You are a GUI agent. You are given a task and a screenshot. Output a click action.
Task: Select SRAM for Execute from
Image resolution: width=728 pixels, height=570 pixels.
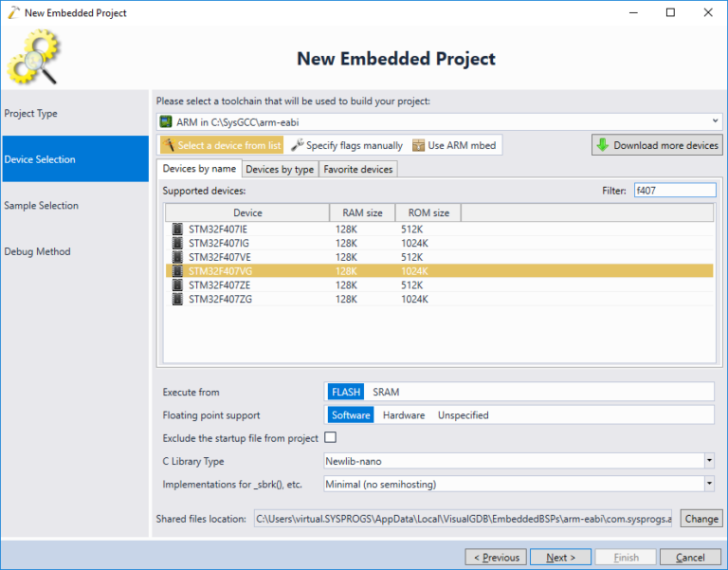pyautogui.click(x=386, y=392)
